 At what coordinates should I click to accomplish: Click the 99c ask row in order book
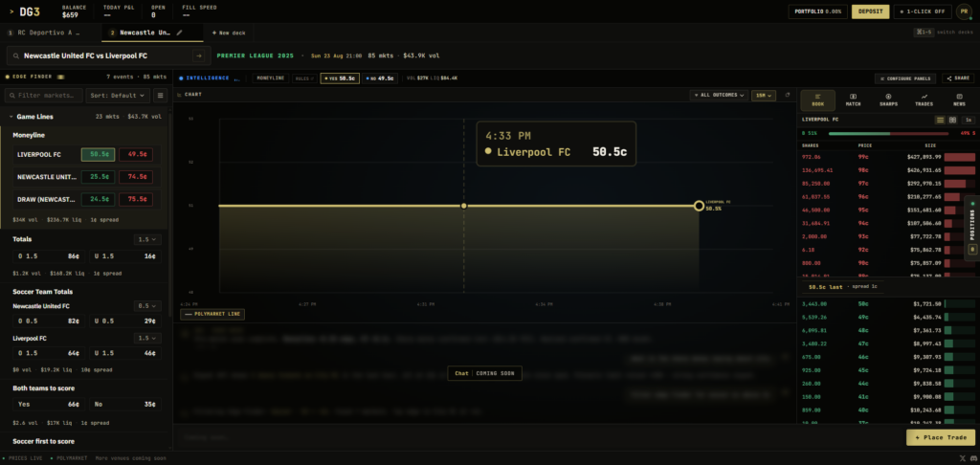(x=888, y=157)
